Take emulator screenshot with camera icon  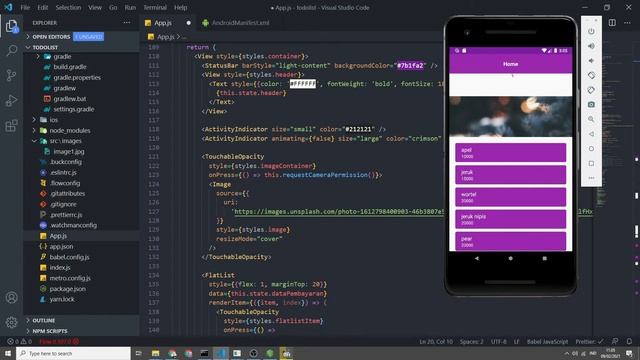[591, 105]
